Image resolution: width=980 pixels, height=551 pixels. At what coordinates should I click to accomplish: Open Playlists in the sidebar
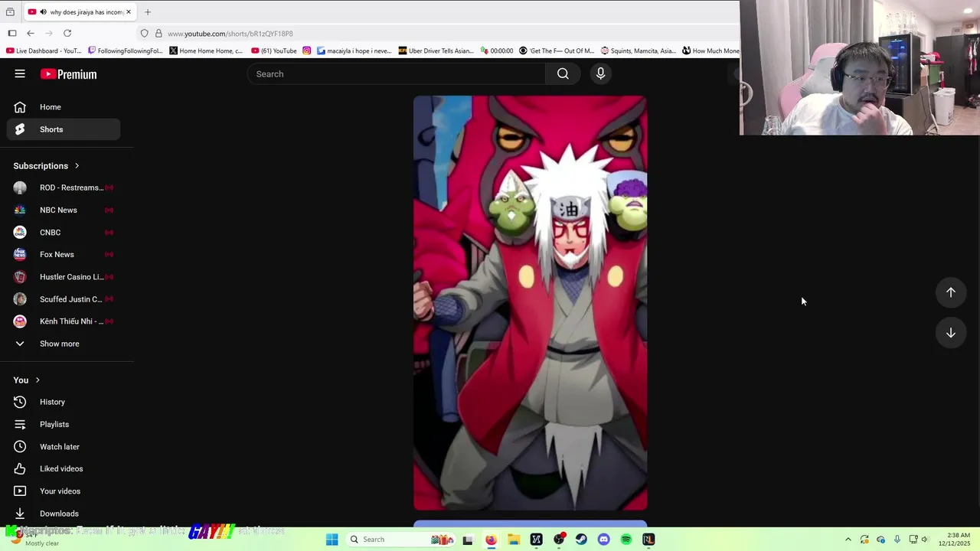(x=64, y=424)
